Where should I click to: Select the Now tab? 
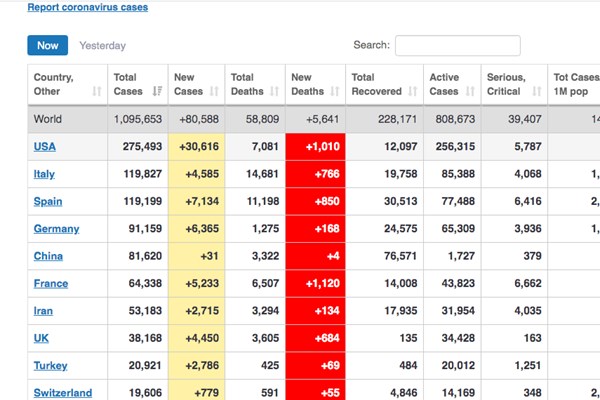[47, 45]
